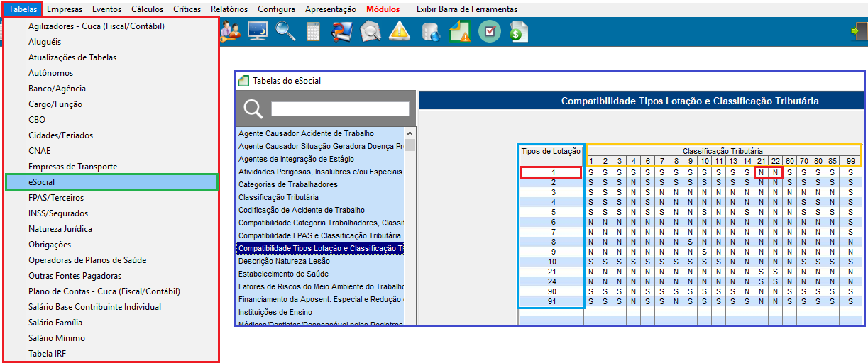Choose the highlighted eSocial menu entry
The image size is (868, 363).
(x=111, y=182)
